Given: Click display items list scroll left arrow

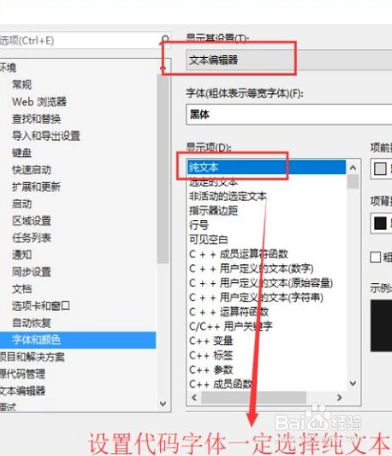Looking at the screenshot, I should tap(194, 397).
